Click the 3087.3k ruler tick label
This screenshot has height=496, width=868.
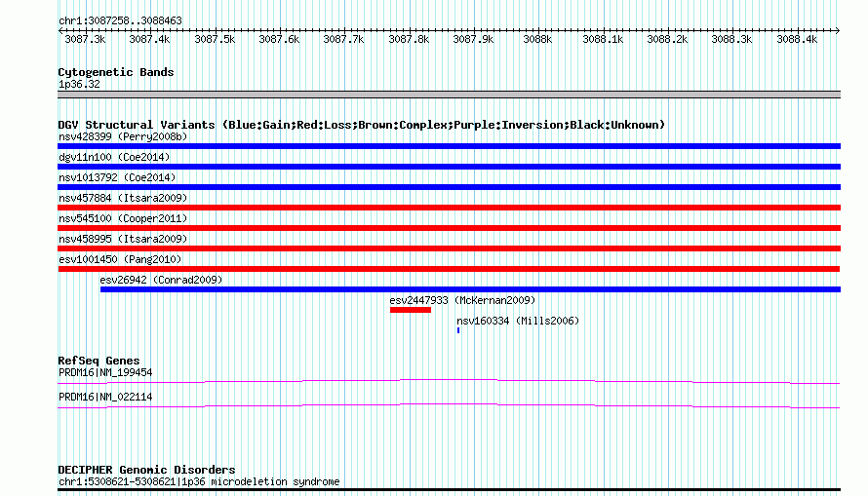(x=85, y=39)
